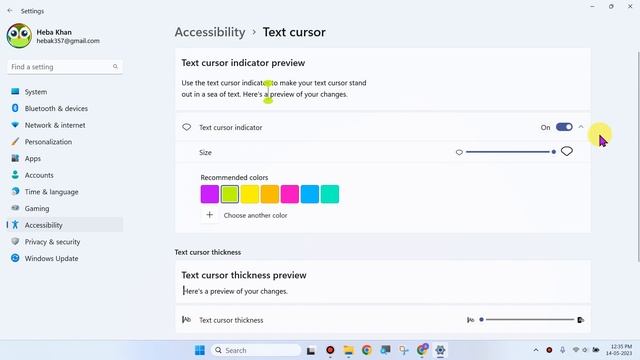This screenshot has width=640, height=360.
Task: Open the clock and date flyout
Action: point(619,350)
